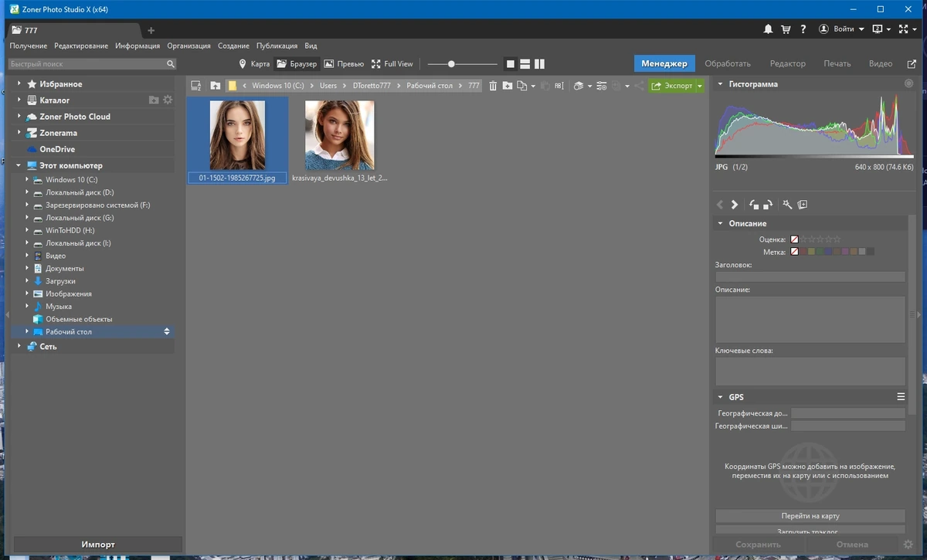Open the Экспорт dropdown arrow
The height and width of the screenshot is (560, 927).
pyautogui.click(x=699, y=86)
